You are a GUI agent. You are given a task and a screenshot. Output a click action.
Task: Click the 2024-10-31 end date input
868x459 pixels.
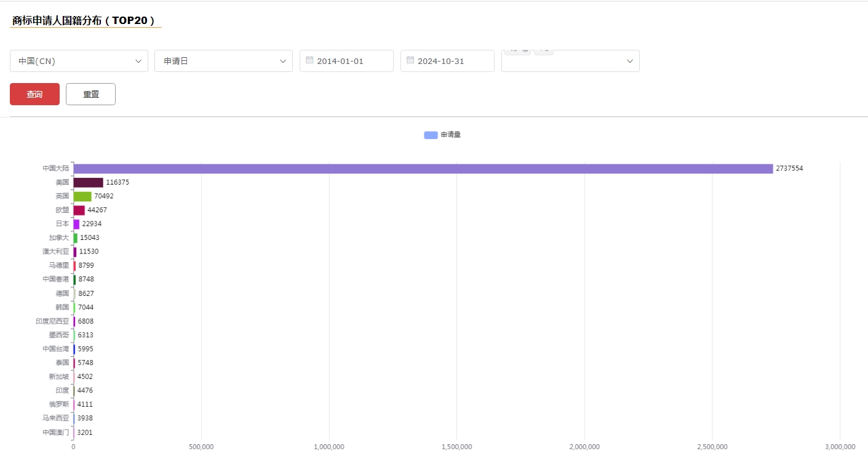453,61
